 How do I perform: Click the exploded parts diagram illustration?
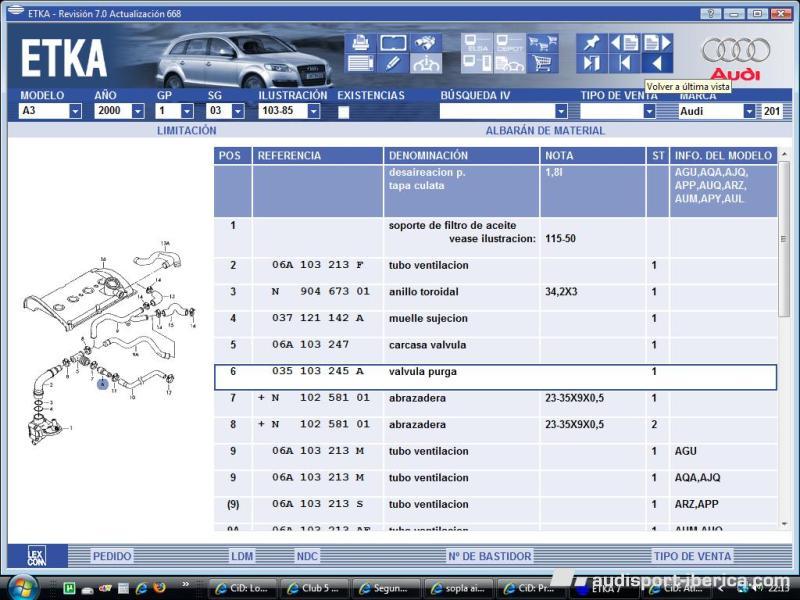(110, 343)
